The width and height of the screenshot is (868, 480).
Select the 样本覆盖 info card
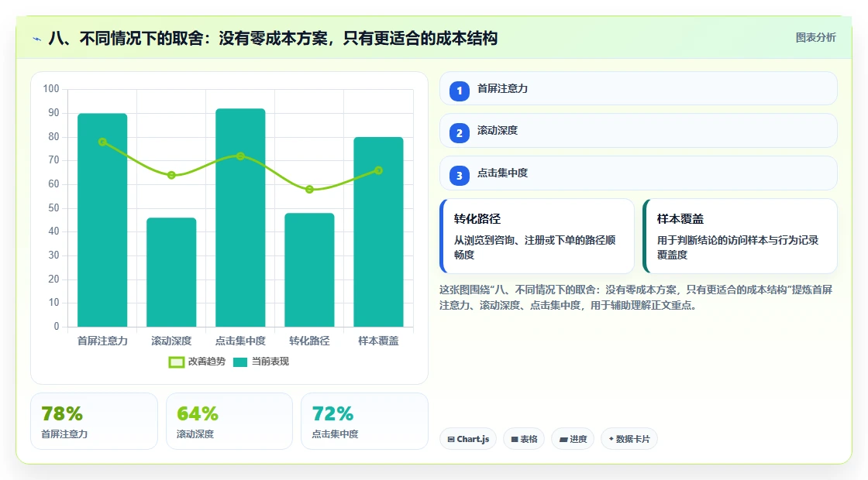point(740,236)
